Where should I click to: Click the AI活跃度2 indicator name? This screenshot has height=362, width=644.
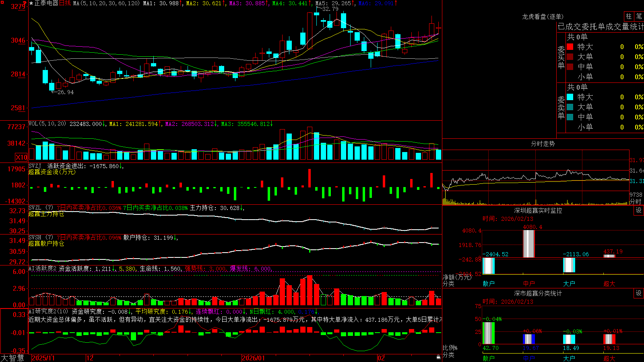pos(42,269)
